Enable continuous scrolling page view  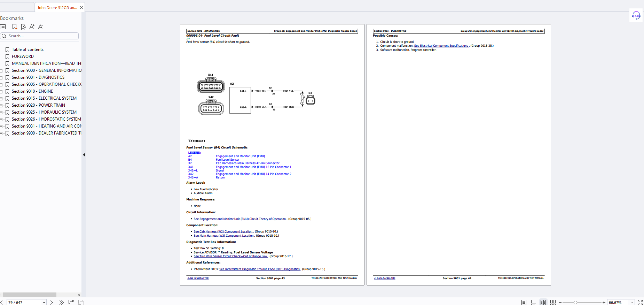click(533, 302)
